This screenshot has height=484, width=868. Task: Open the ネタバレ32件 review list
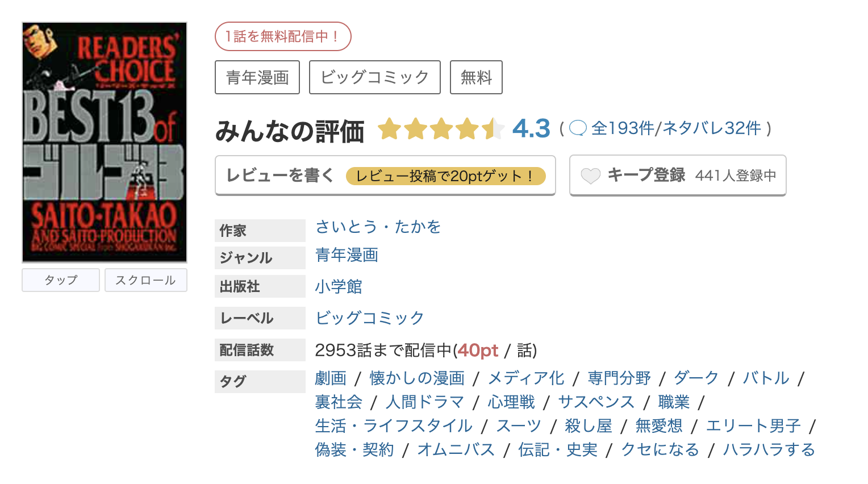pyautogui.click(x=712, y=128)
